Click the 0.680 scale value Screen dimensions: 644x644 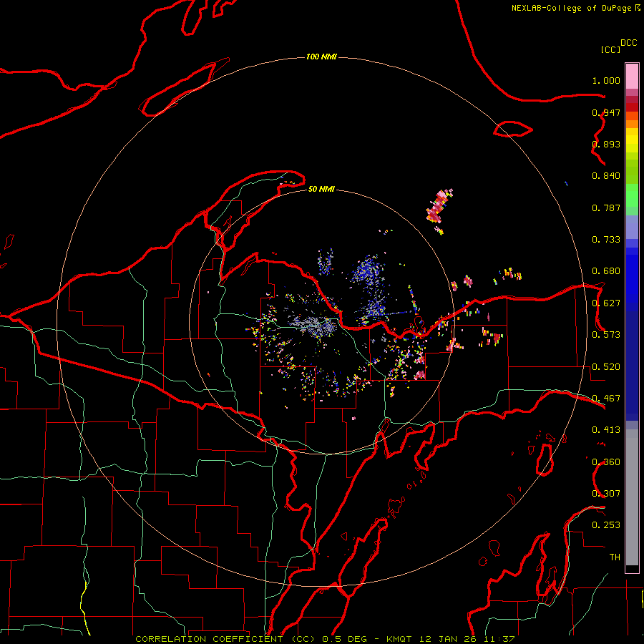[606, 271]
